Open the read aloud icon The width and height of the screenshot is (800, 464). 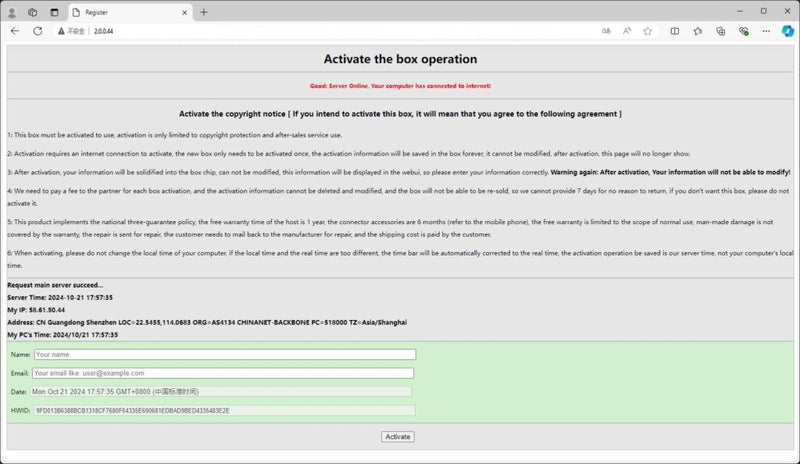point(627,31)
